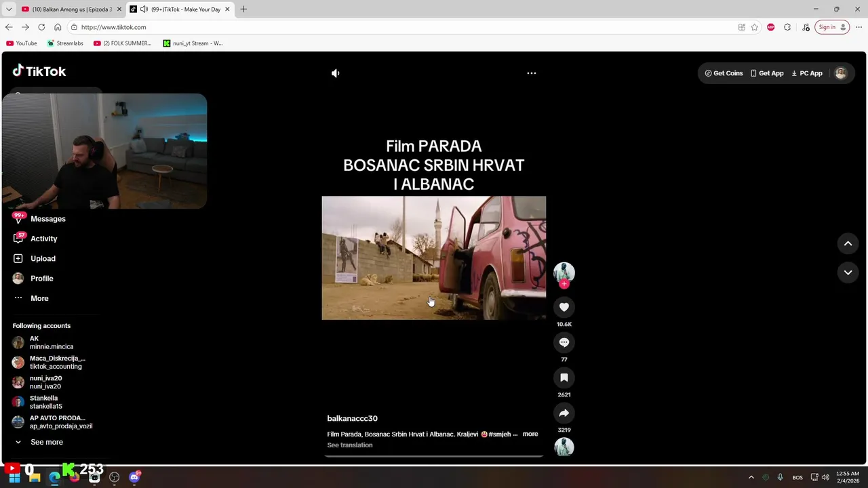Open Microsoft Edge from the taskbar
The height and width of the screenshot is (488, 868).
pyautogui.click(x=54, y=477)
